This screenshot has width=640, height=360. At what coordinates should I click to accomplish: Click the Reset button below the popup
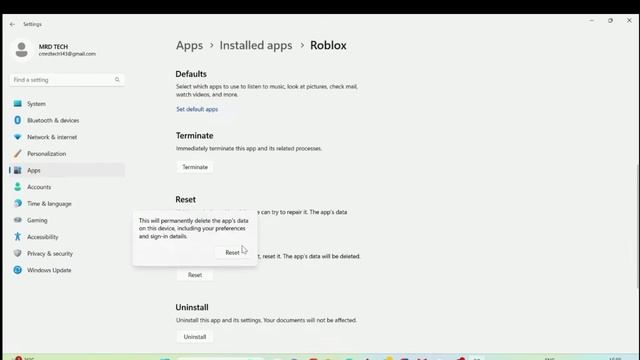click(195, 275)
